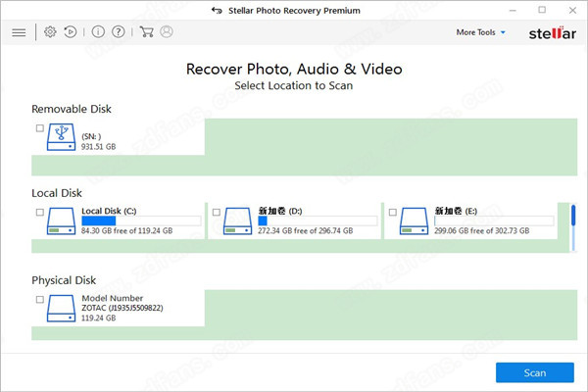
Task: Select the USB removable disk icon
Action: point(61,137)
